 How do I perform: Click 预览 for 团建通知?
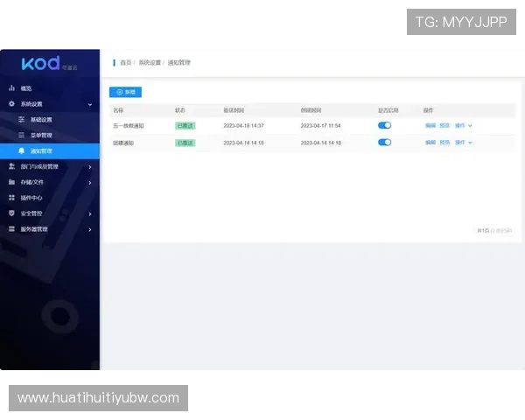(444, 143)
